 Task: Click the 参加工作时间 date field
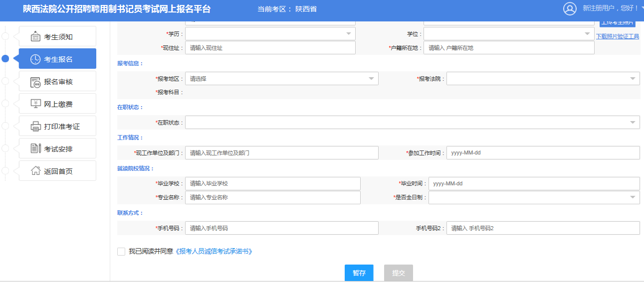[543, 153]
